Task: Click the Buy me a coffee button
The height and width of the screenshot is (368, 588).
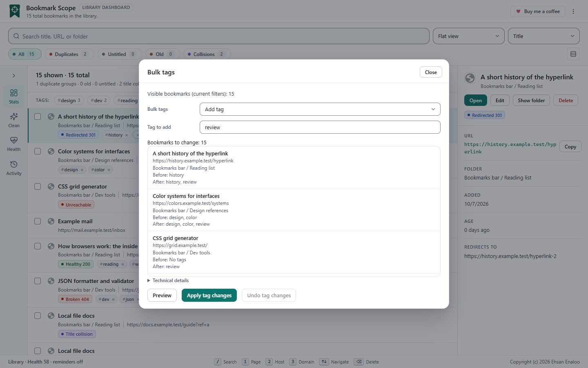Action: point(538,11)
